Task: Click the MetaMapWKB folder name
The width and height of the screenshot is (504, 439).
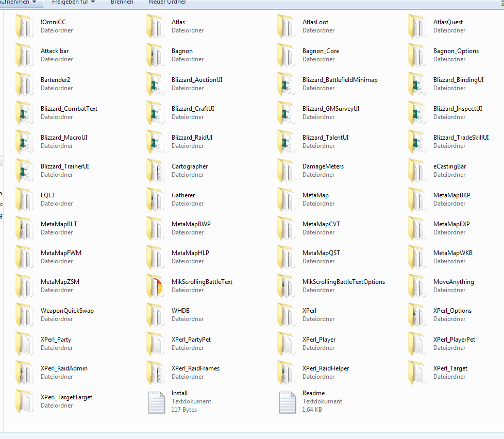Action: [x=452, y=253]
